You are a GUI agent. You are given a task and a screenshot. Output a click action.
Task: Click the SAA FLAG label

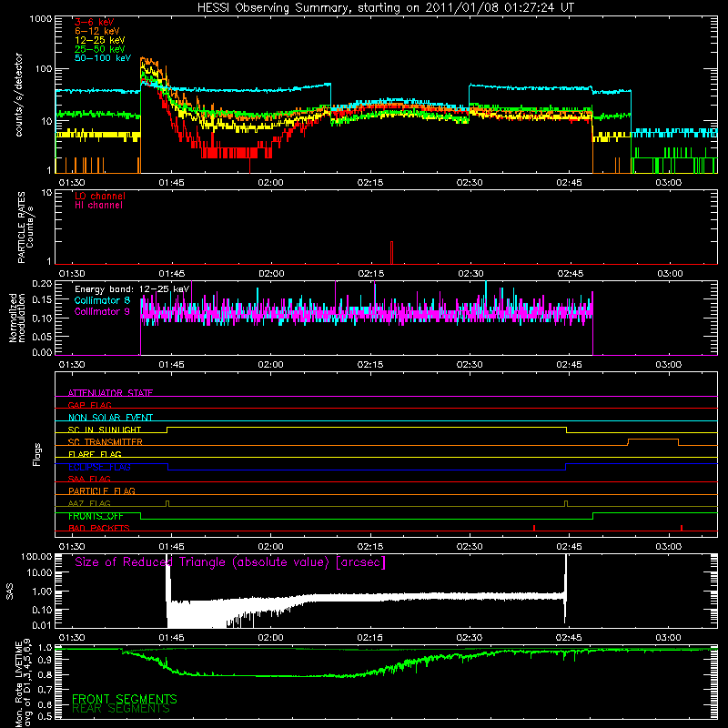pyautogui.click(x=89, y=479)
